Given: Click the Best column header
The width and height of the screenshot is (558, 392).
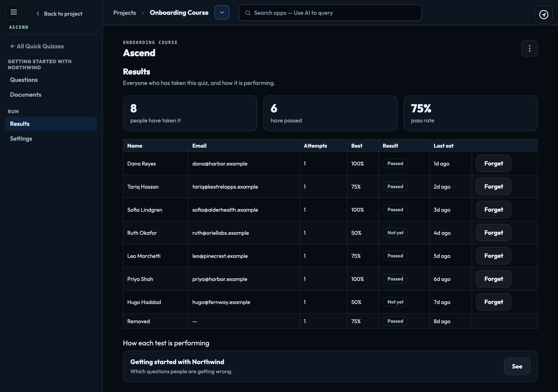Looking at the screenshot, I should coord(363,146).
